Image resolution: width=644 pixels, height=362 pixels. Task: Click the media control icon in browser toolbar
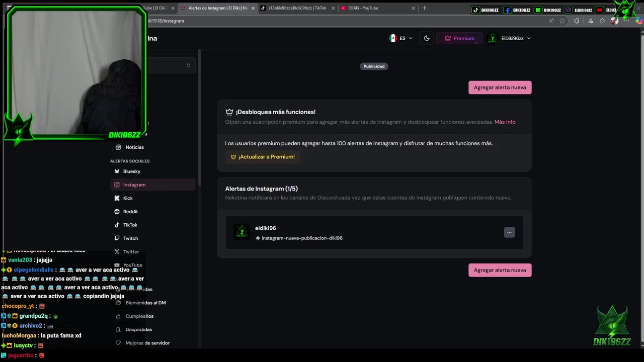pos(590,21)
